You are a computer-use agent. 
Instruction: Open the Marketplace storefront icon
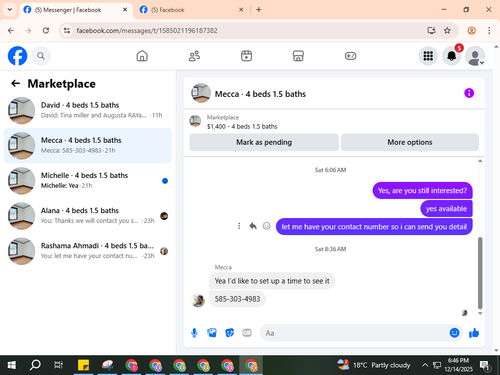(298, 56)
